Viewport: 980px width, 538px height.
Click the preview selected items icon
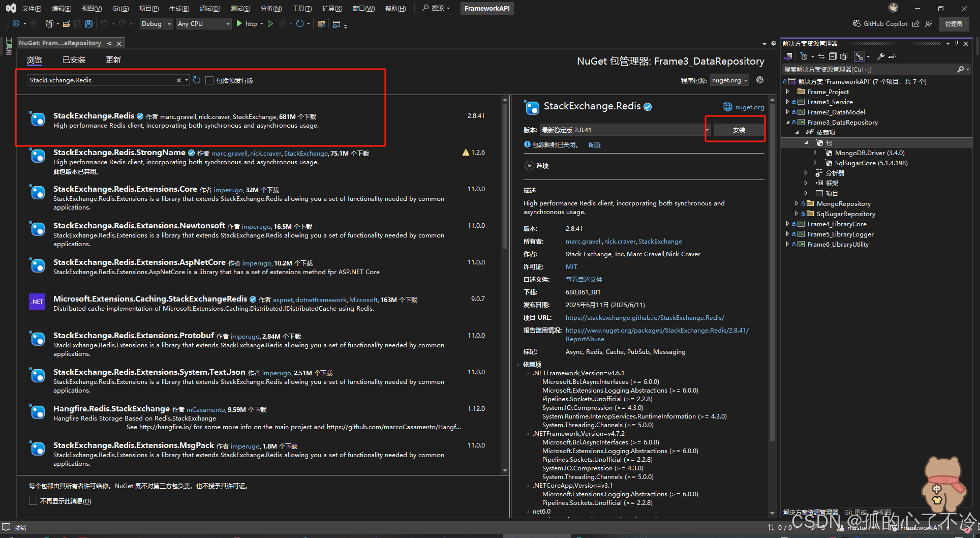click(892, 56)
